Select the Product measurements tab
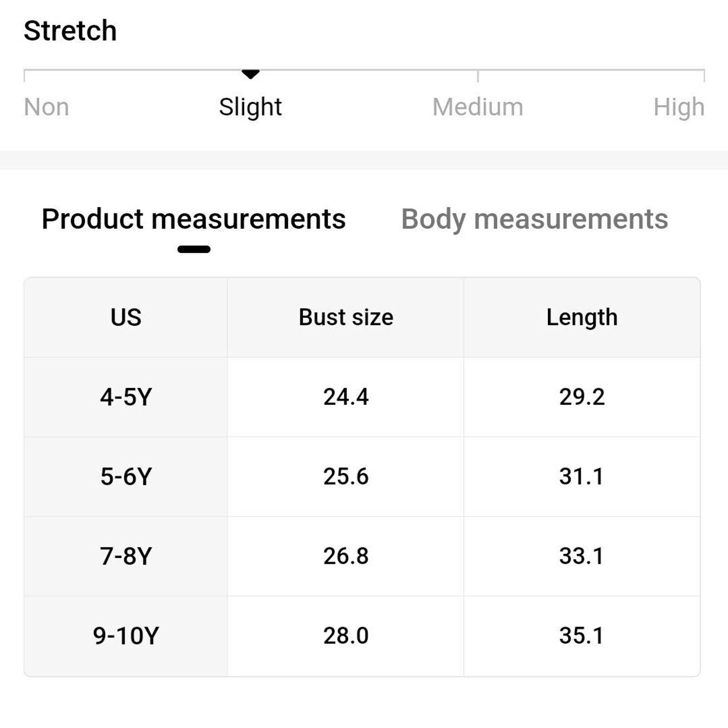 click(x=193, y=219)
